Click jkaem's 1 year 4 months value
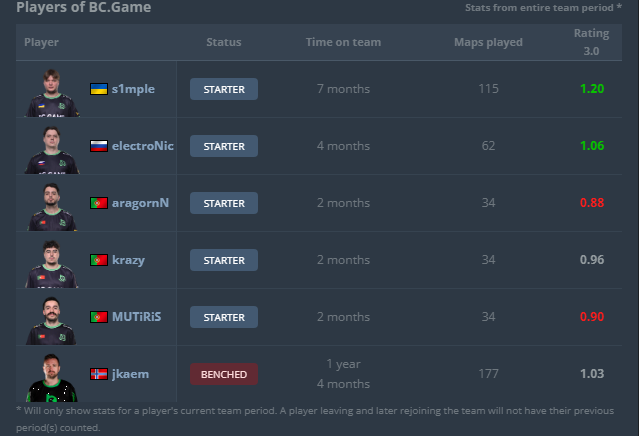 tap(344, 374)
